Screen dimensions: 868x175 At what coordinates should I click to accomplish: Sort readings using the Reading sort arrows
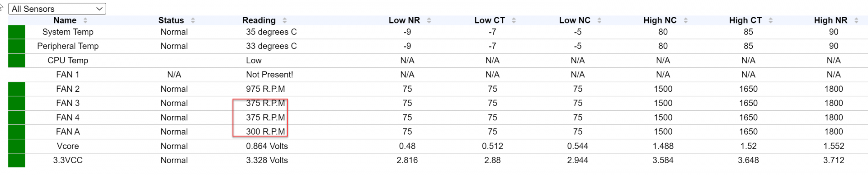point(284,20)
